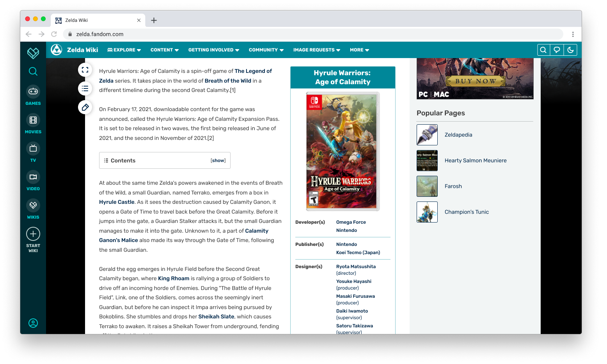This screenshot has height=364, width=607.
Task: Open the Omega Force developer link
Action: pos(351,222)
